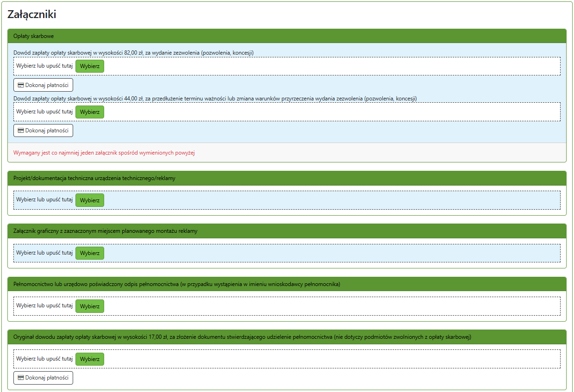The height and width of the screenshot is (392, 574).
Task: Click the upload drop area for Załącznik graficzny
Action: 324,253
